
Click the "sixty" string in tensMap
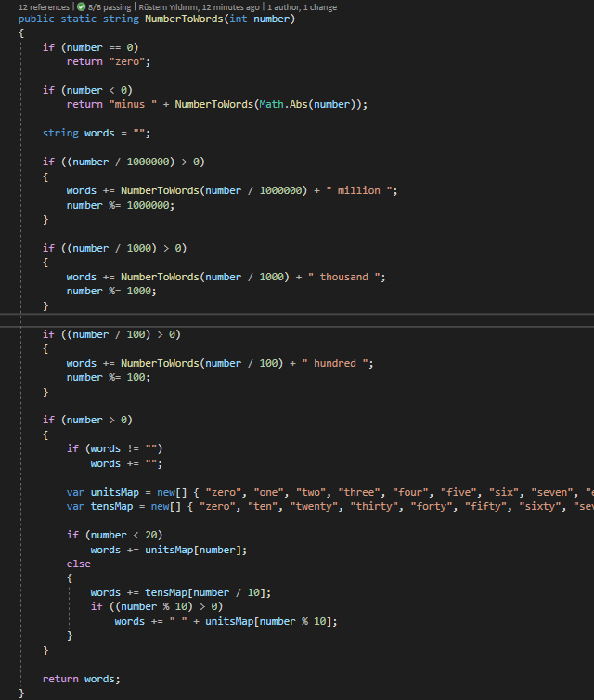tap(540, 506)
